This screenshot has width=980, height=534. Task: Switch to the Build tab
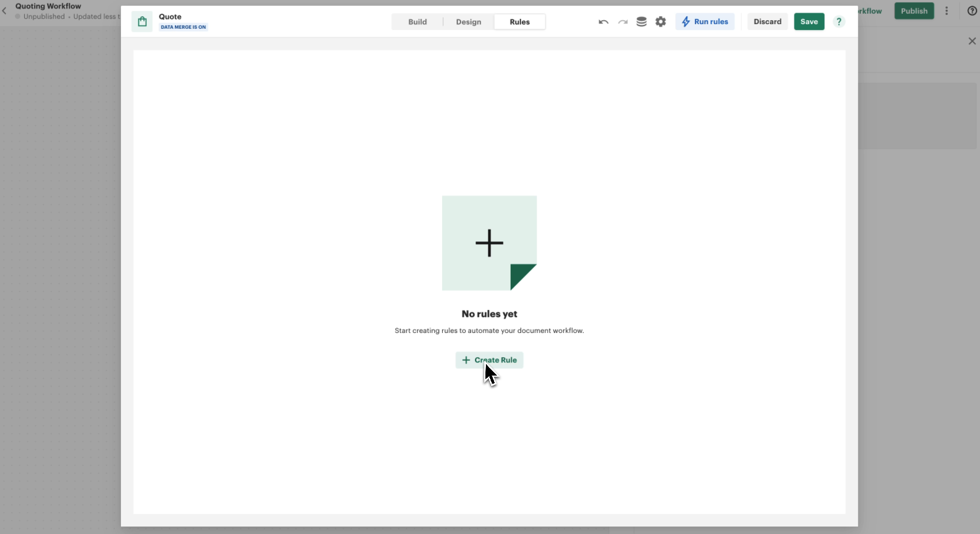[x=417, y=22]
